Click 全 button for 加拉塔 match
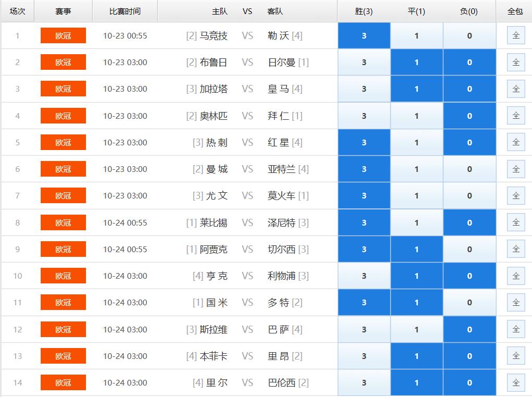The width and height of the screenshot is (532, 397). pos(516,89)
